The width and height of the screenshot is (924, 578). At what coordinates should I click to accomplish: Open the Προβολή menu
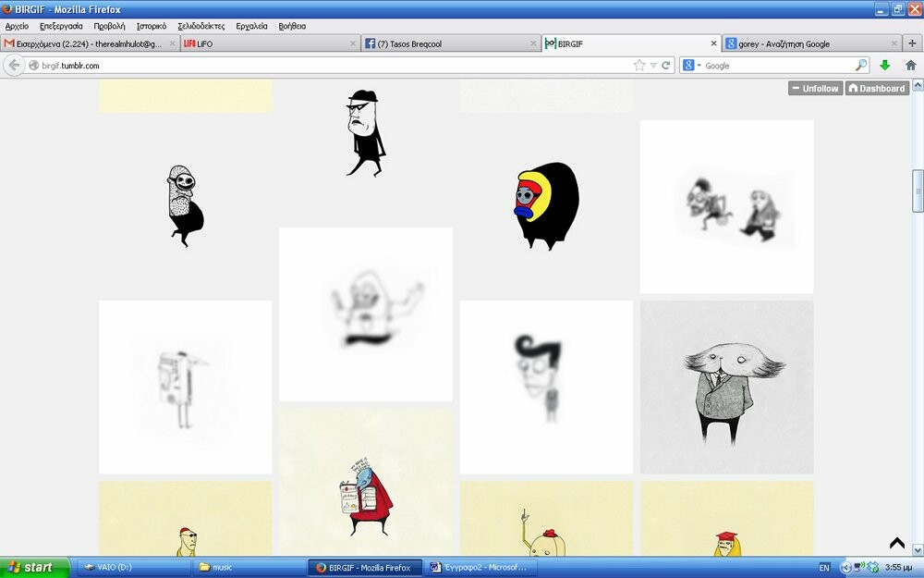pos(110,26)
